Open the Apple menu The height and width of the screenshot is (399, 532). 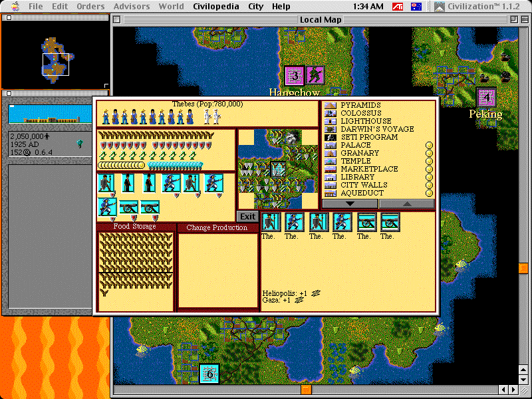point(15,7)
